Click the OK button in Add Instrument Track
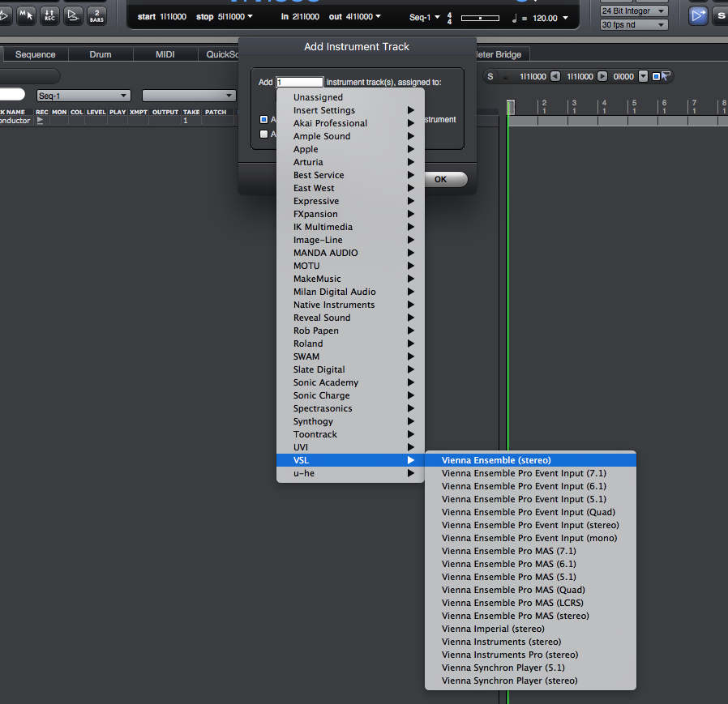728x704 pixels. [x=444, y=180]
